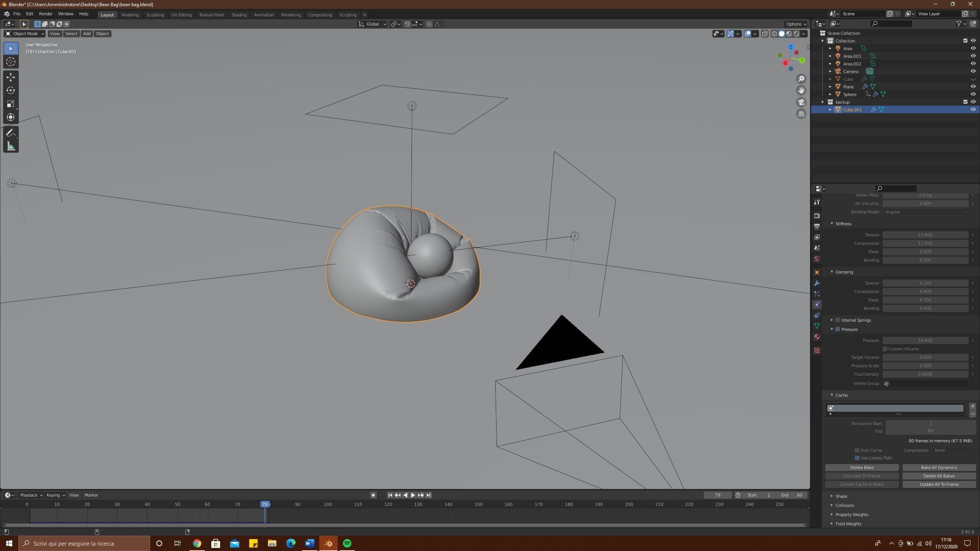Click Bake All Dynamics button

939,468
